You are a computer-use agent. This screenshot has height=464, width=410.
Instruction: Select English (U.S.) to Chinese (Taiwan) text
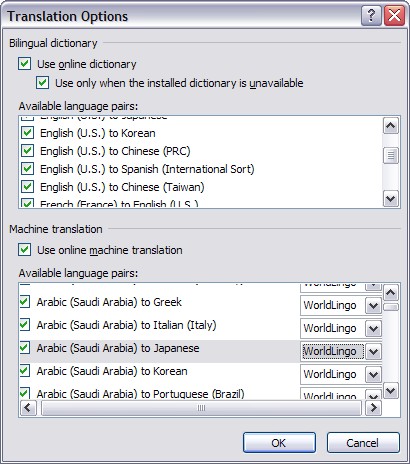click(122, 187)
